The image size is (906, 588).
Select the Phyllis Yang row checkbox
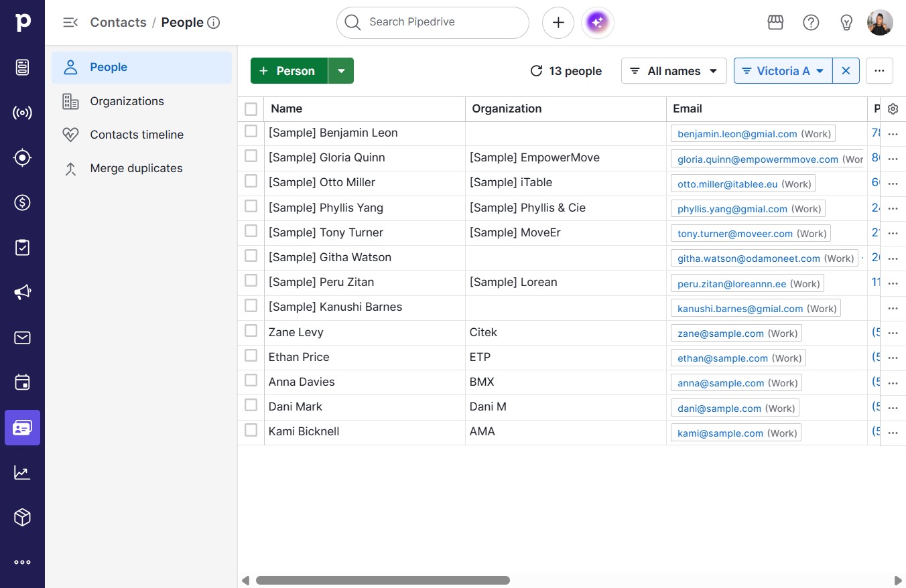(x=251, y=206)
